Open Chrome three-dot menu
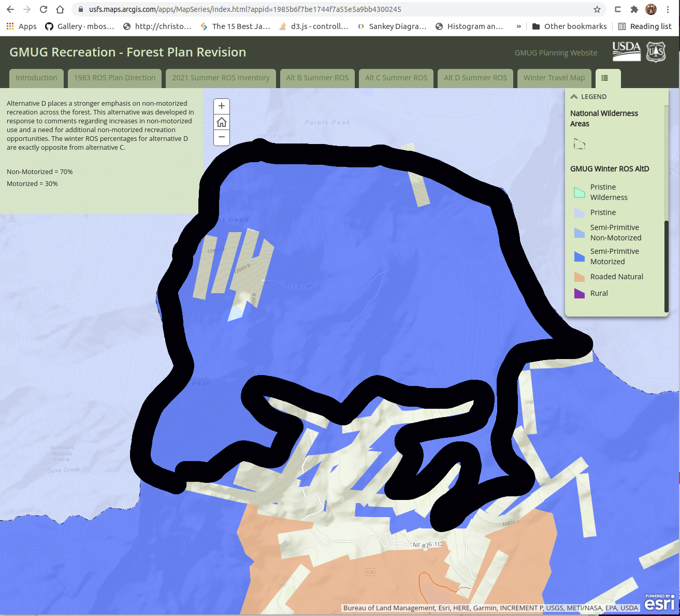Image resolution: width=680 pixels, height=616 pixels. click(x=668, y=9)
